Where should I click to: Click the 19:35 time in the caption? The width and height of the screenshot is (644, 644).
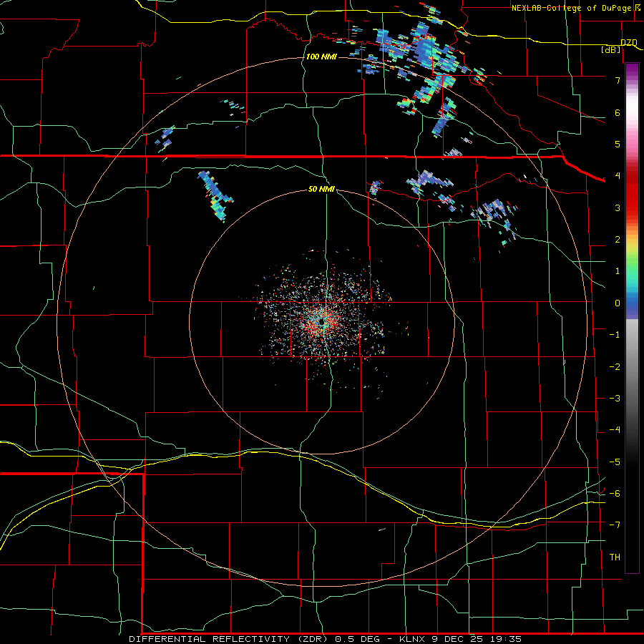pos(504,639)
